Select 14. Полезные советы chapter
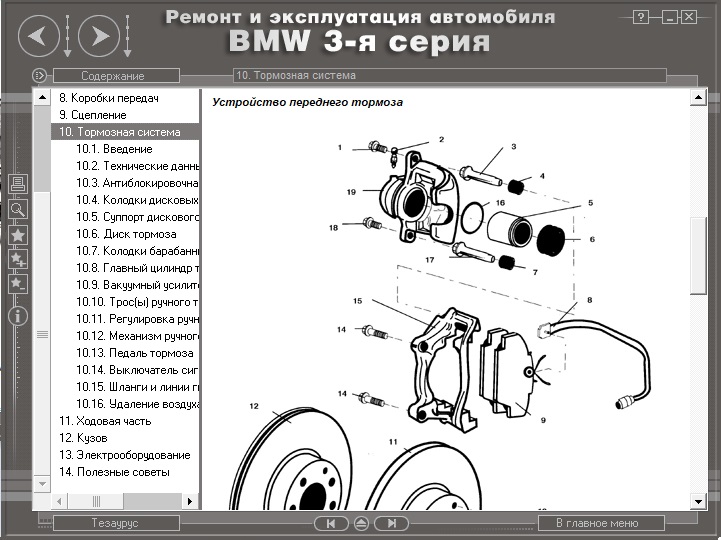This screenshot has width=721, height=540. [114, 472]
